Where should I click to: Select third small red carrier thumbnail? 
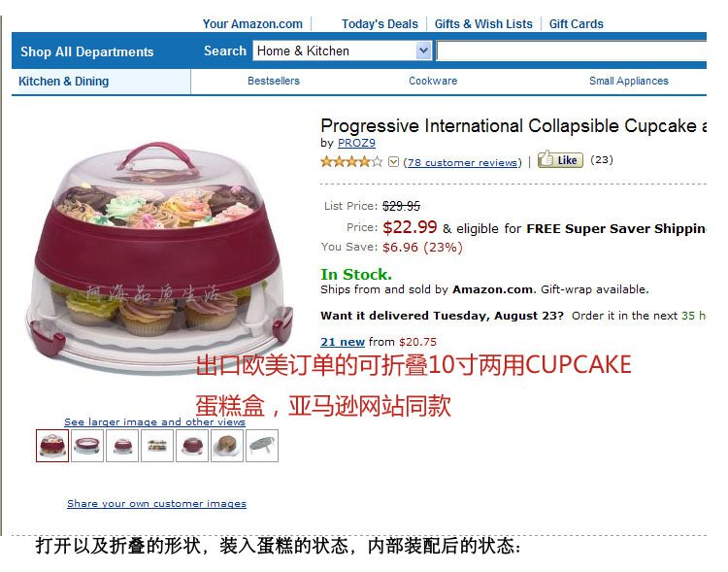[x=122, y=446]
